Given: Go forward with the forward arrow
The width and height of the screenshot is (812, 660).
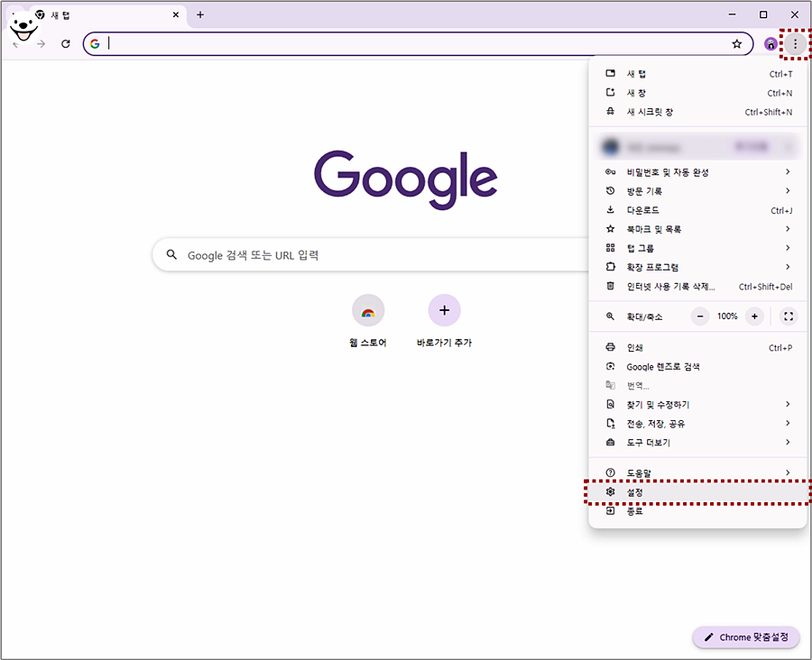Looking at the screenshot, I should [x=42, y=44].
